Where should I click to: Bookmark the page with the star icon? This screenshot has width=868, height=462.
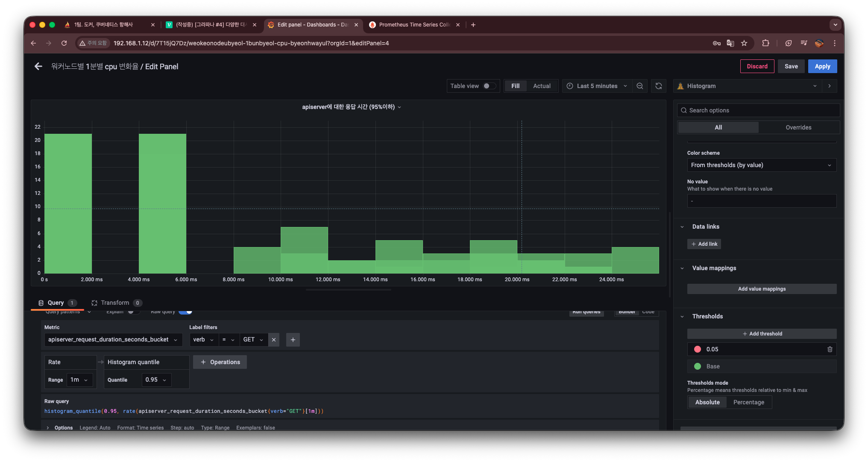(744, 43)
